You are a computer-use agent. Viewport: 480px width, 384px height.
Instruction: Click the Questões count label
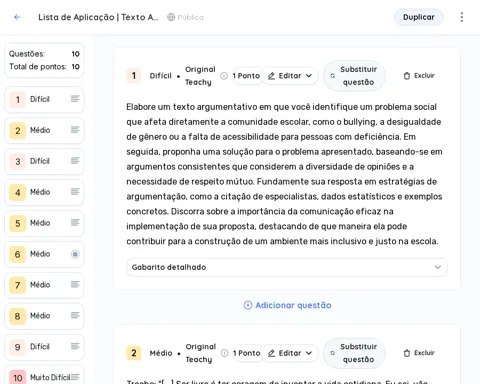[27, 54]
